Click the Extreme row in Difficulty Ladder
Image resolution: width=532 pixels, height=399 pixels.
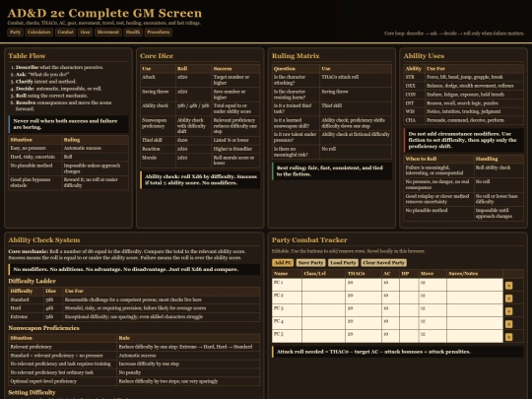coord(134,317)
